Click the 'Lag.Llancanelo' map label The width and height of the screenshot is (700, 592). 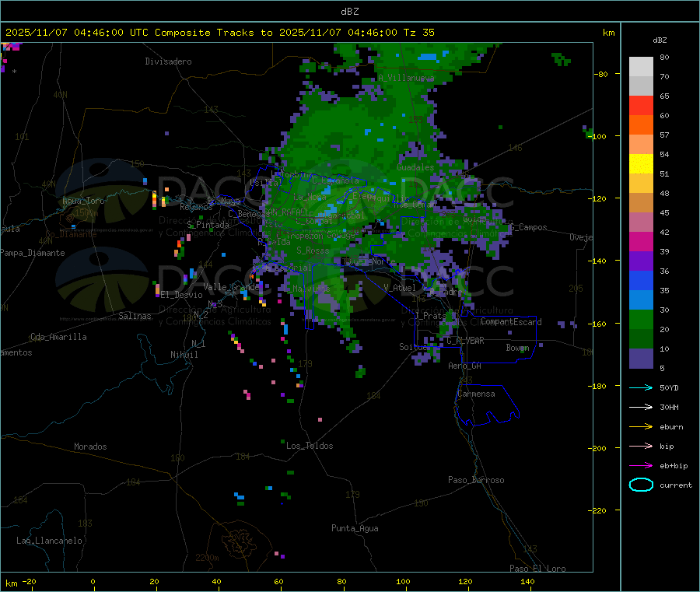tap(50, 541)
